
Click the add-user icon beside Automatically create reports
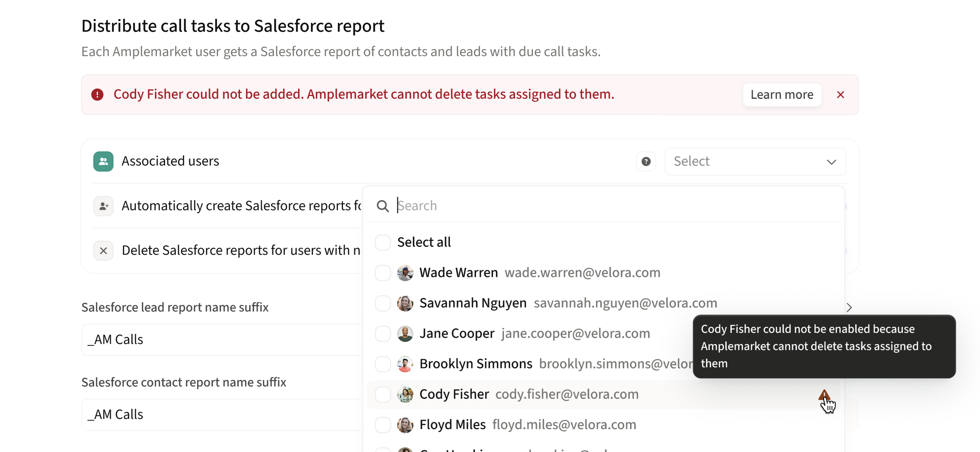[x=103, y=206]
